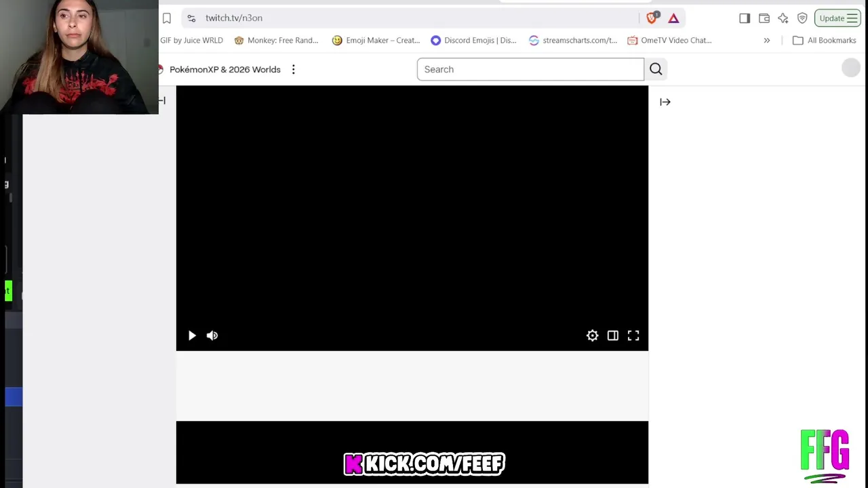Open the Emoji Maker bookmark
868x488 pixels.
coord(376,41)
